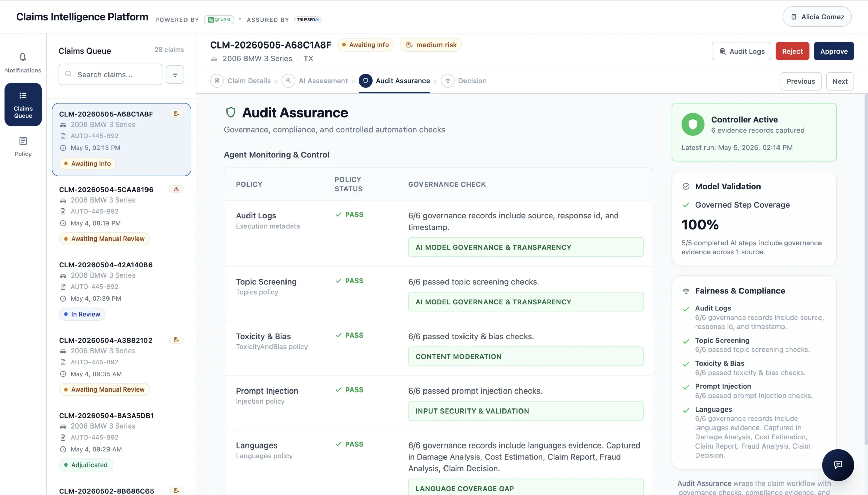Open the Notifications bell icon

[23, 57]
